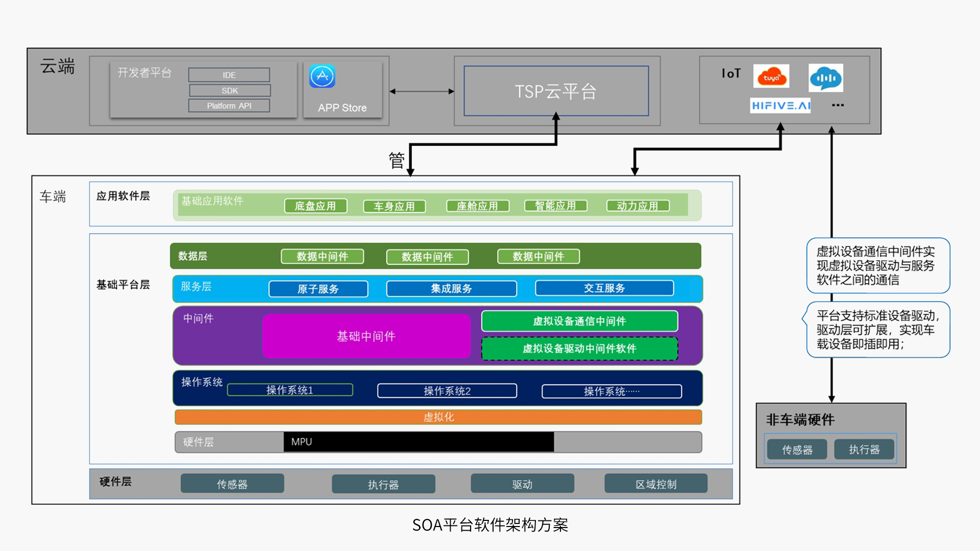Image resolution: width=980 pixels, height=551 pixels.
Task: Click the black MPU bar
Action: coord(419,442)
